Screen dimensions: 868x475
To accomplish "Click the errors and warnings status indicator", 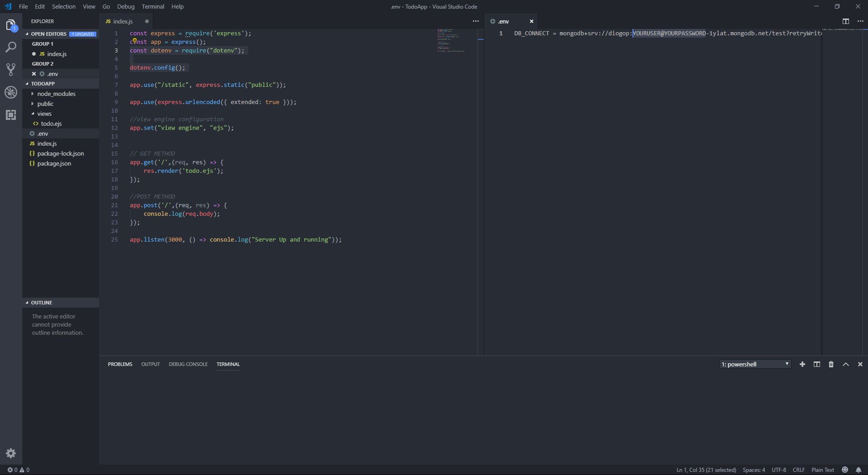I will coord(18,470).
